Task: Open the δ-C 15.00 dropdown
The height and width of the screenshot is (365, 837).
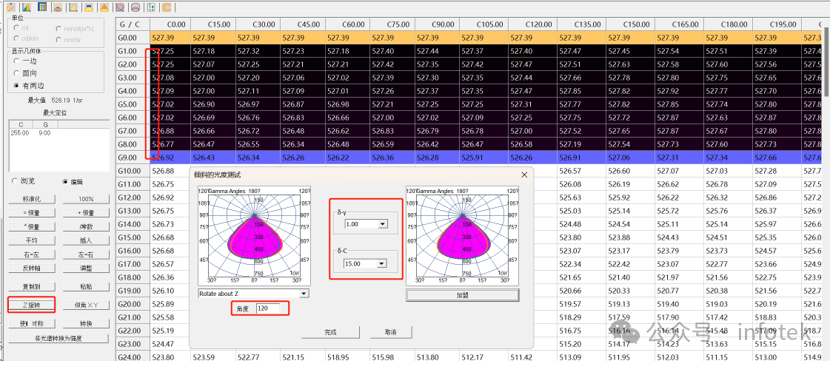Action: pyautogui.click(x=382, y=264)
